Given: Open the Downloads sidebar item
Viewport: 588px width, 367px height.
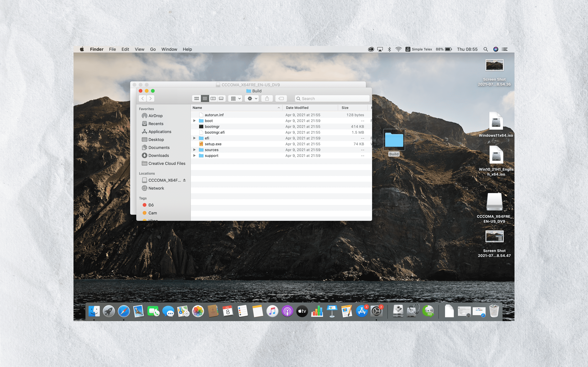Looking at the screenshot, I should [158, 155].
